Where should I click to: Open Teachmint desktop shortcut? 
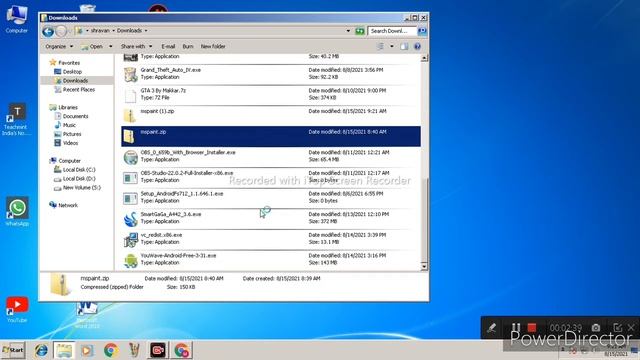pos(16,119)
